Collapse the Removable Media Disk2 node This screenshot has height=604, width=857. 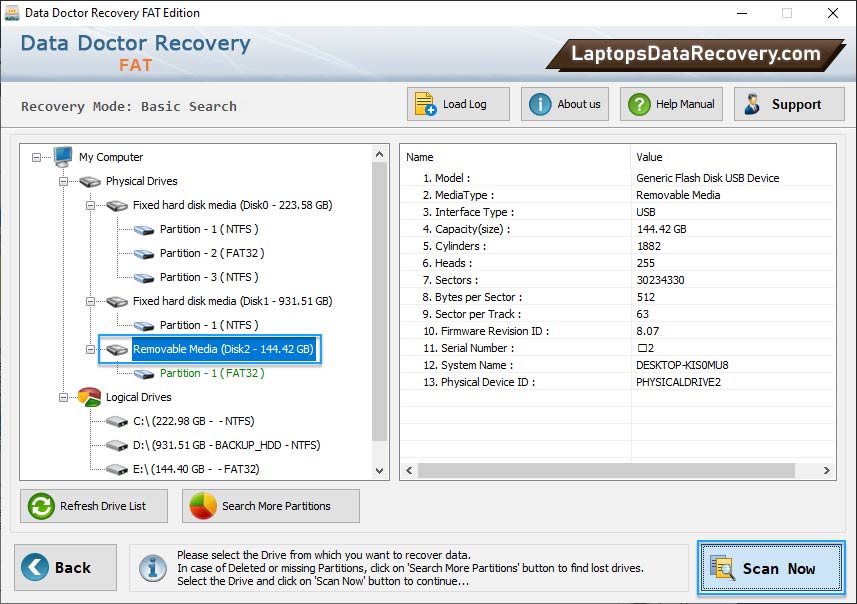pyautogui.click(x=91, y=349)
